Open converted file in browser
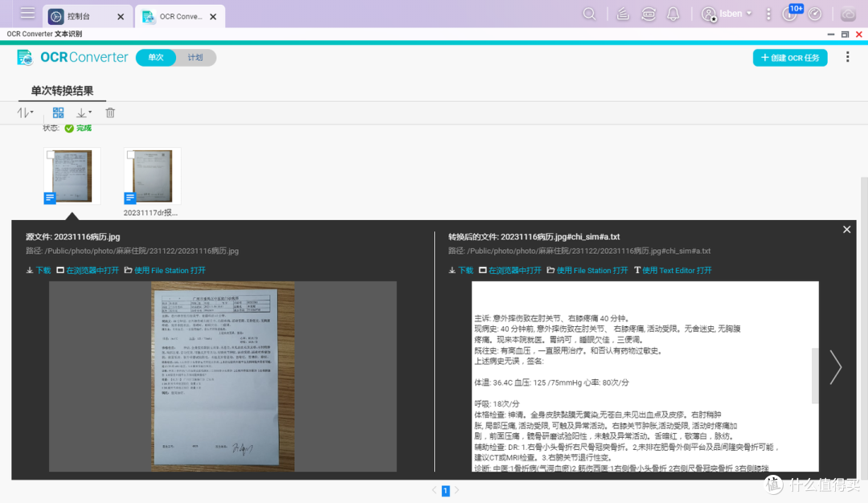 pos(510,271)
